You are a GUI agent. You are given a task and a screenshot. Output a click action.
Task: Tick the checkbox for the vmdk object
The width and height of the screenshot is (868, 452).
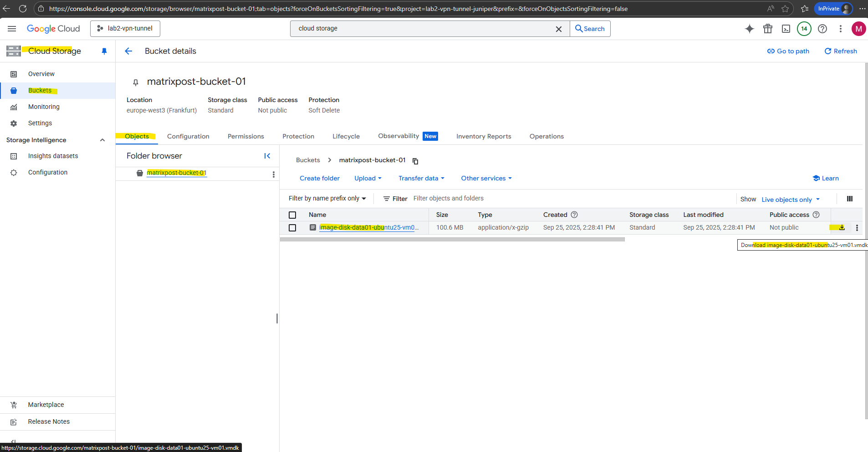tap(292, 228)
